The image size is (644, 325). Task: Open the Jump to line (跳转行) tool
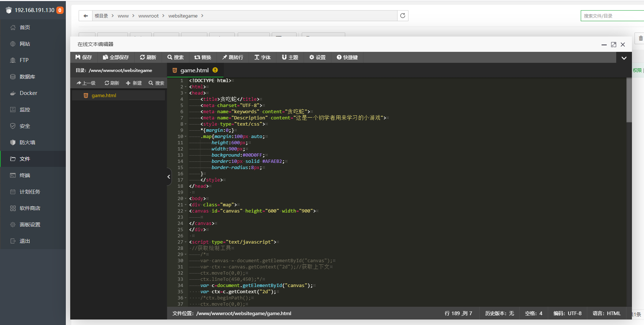coord(233,57)
